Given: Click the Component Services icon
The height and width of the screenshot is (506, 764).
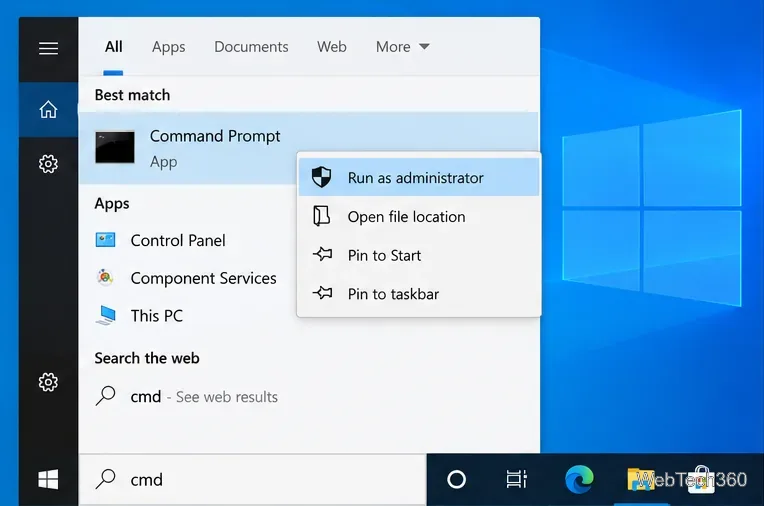Looking at the screenshot, I should pos(105,277).
